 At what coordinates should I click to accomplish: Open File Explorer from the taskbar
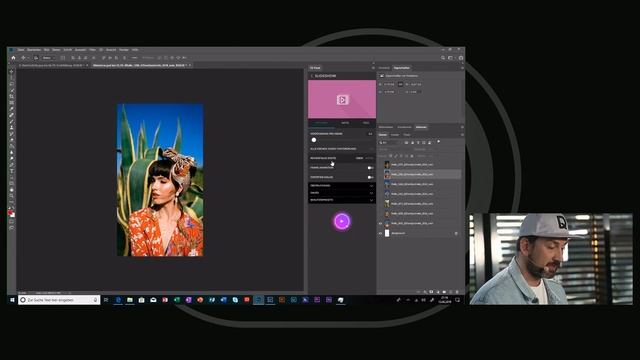pos(130,300)
